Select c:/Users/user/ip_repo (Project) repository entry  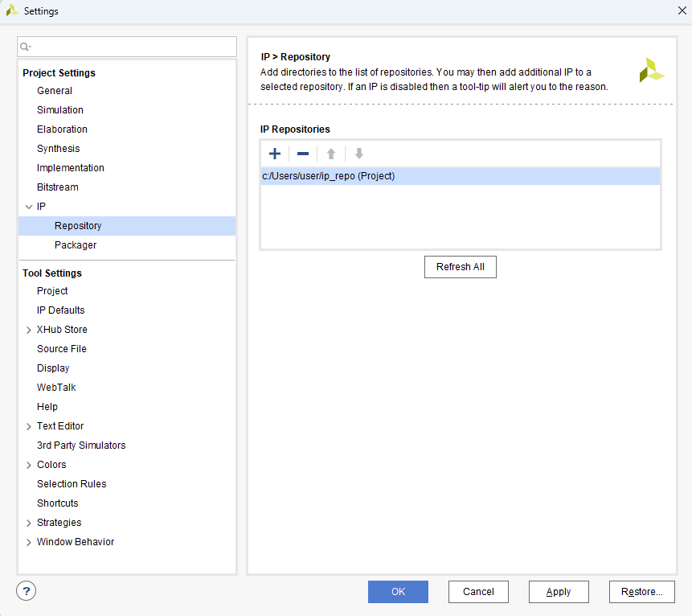click(x=461, y=176)
